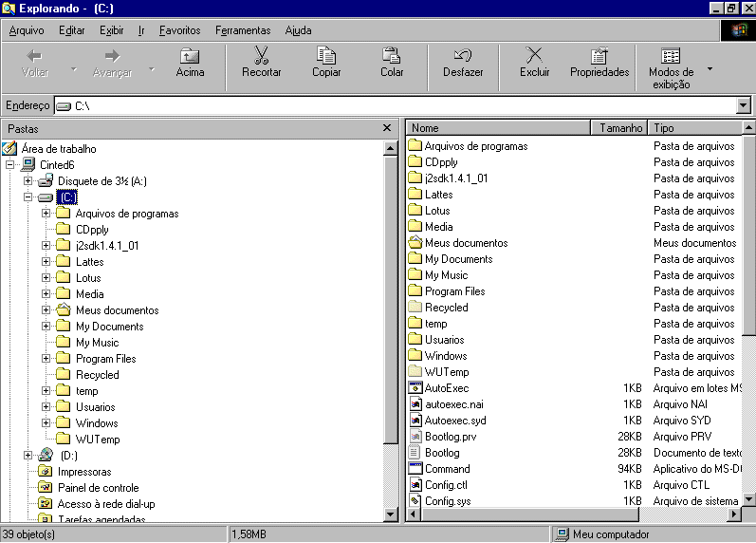Select the Autoexec.syd file icon

pyautogui.click(x=415, y=420)
